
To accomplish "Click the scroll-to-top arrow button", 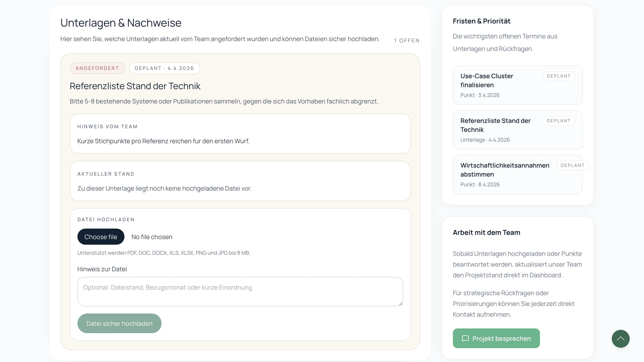I will (x=621, y=339).
